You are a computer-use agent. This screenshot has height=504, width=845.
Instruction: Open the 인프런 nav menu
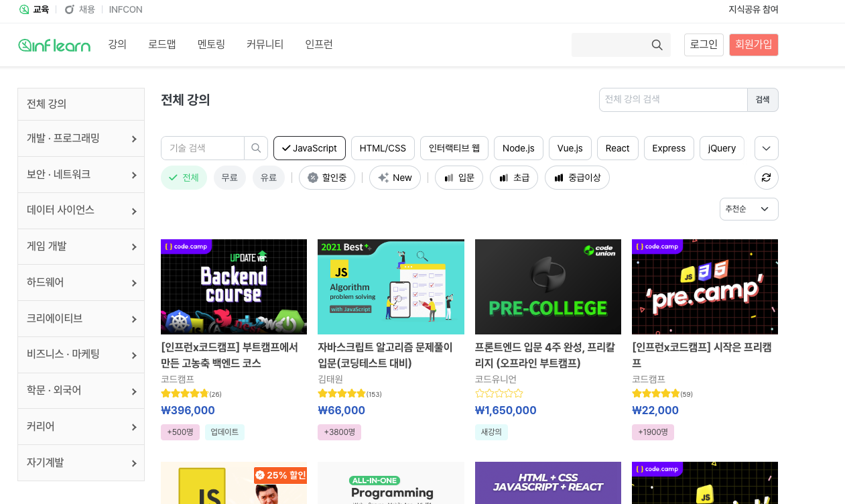[x=319, y=44]
